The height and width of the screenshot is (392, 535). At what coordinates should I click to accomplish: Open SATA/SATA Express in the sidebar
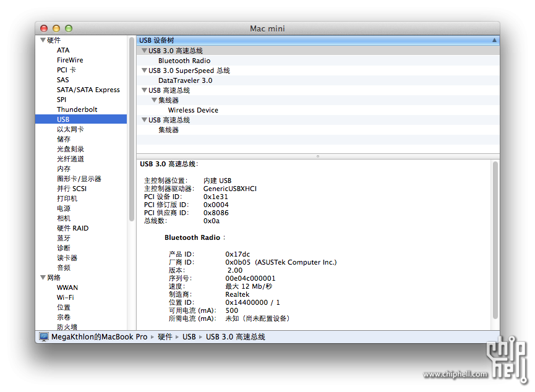click(88, 90)
